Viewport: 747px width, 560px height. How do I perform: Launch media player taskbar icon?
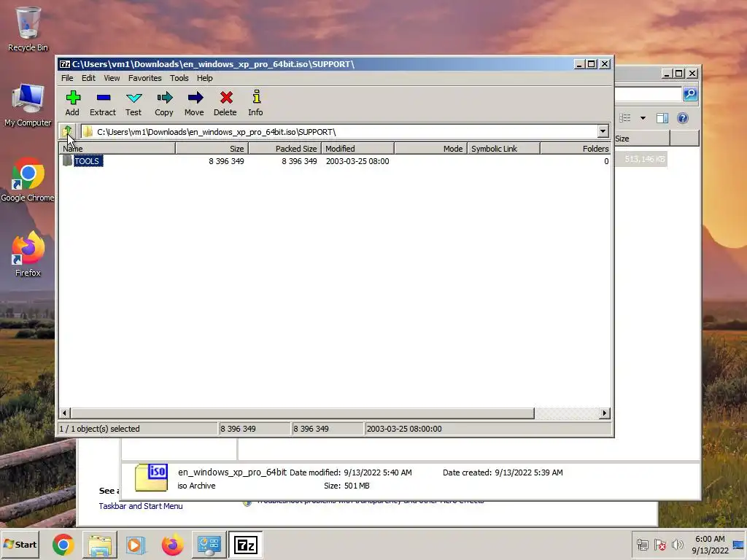click(136, 545)
